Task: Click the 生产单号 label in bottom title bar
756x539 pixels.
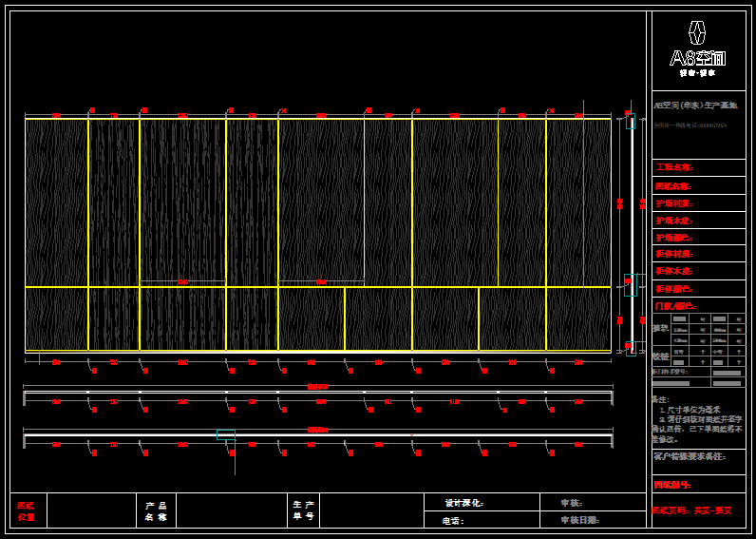Action: [303, 510]
